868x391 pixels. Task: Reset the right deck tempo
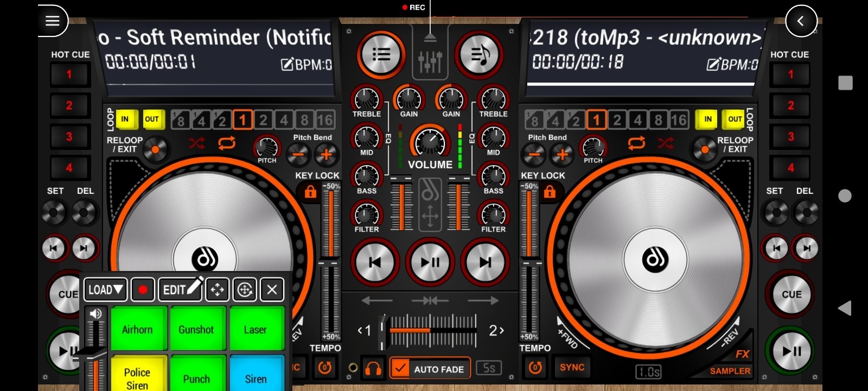535,368
